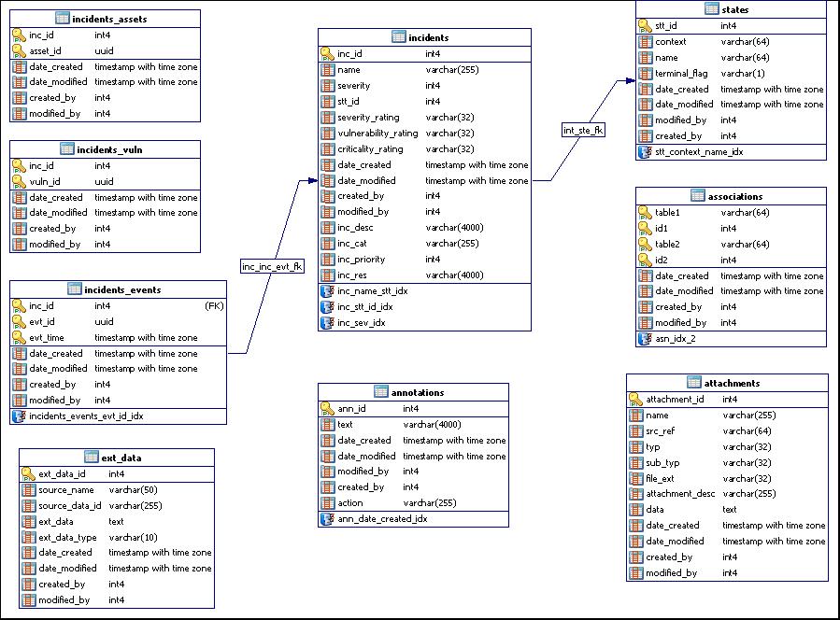The height and width of the screenshot is (620, 840).
Task: Click the table icon in the incidents header
Action: (398, 37)
